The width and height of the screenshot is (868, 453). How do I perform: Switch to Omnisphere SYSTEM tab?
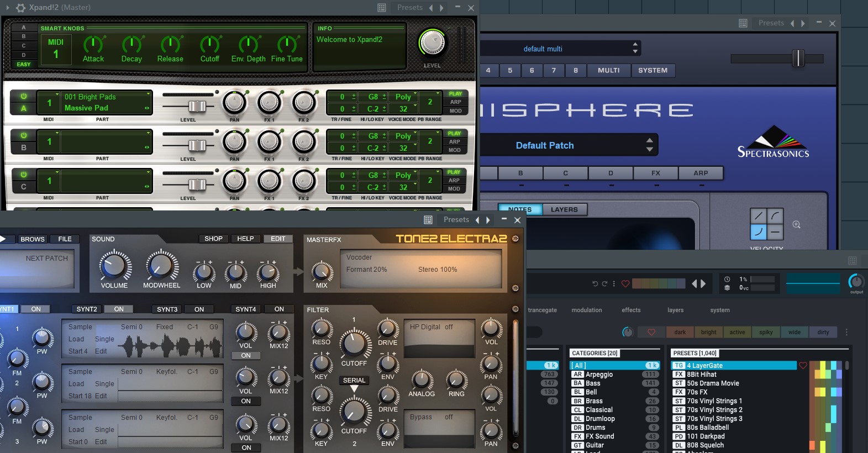click(653, 70)
